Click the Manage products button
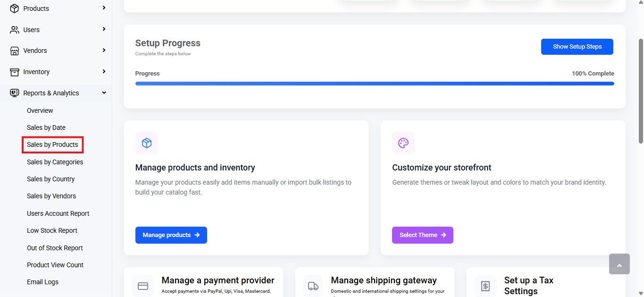This screenshot has width=644, height=297. [171, 235]
